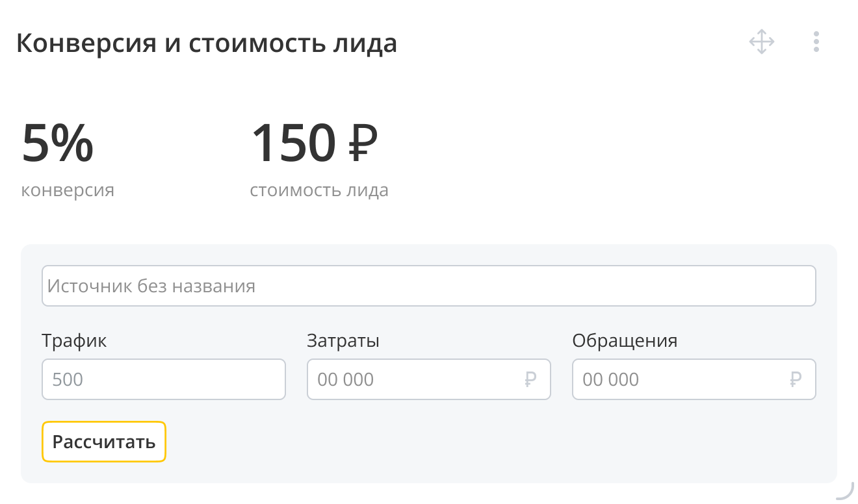Click the Затраты field label
The image size is (858, 504).
pyautogui.click(x=343, y=340)
